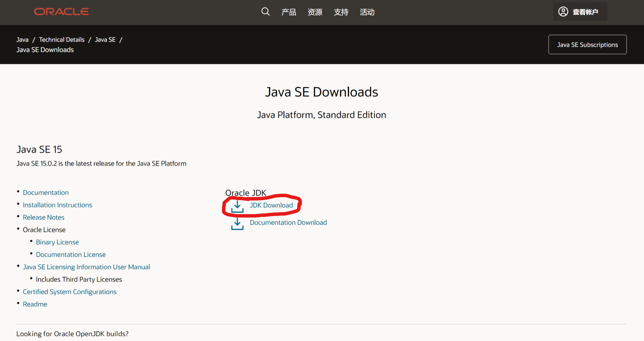This screenshot has width=644, height=341.
Task: Open the 资源 menu
Action: (315, 12)
